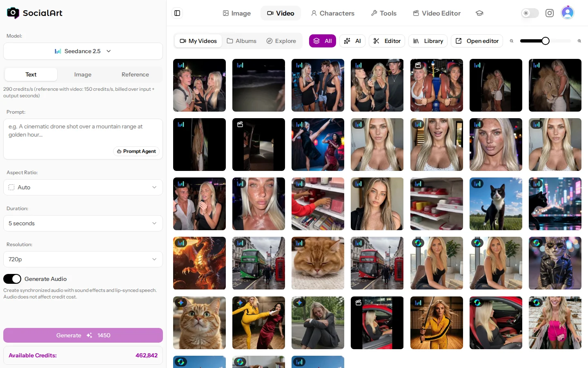This screenshot has width=588, height=368.
Task: Filter videos by Library
Action: (428, 41)
